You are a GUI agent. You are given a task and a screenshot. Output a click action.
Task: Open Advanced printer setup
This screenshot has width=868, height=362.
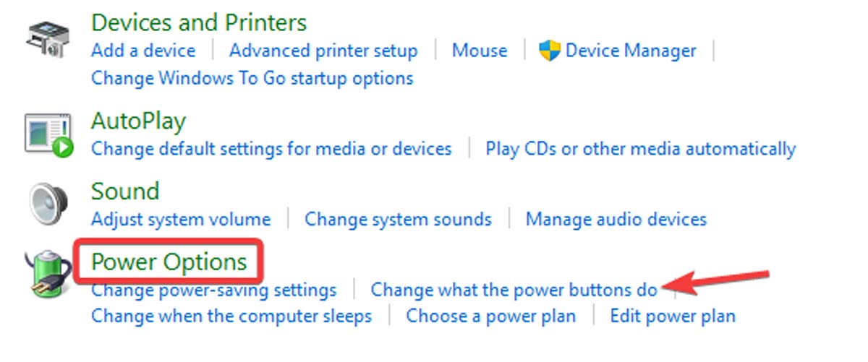(323, 51)
